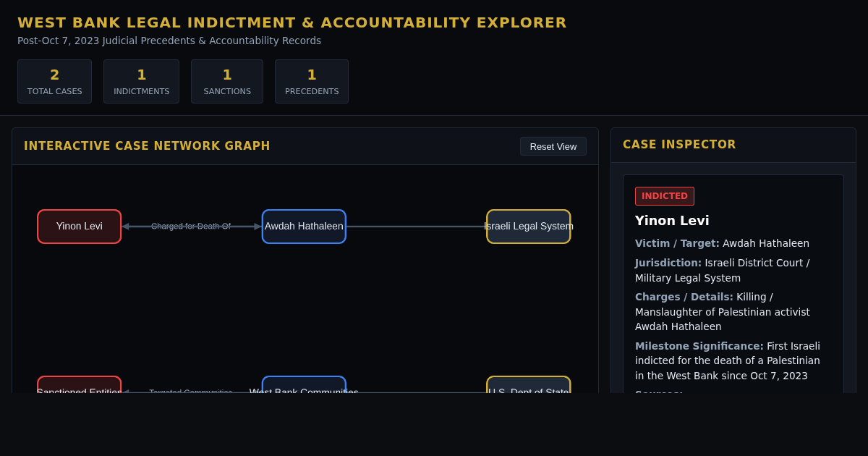Open the Sanctioned Entities graph node
Screen dimensions: 868x456
click(x=80, y=385)
